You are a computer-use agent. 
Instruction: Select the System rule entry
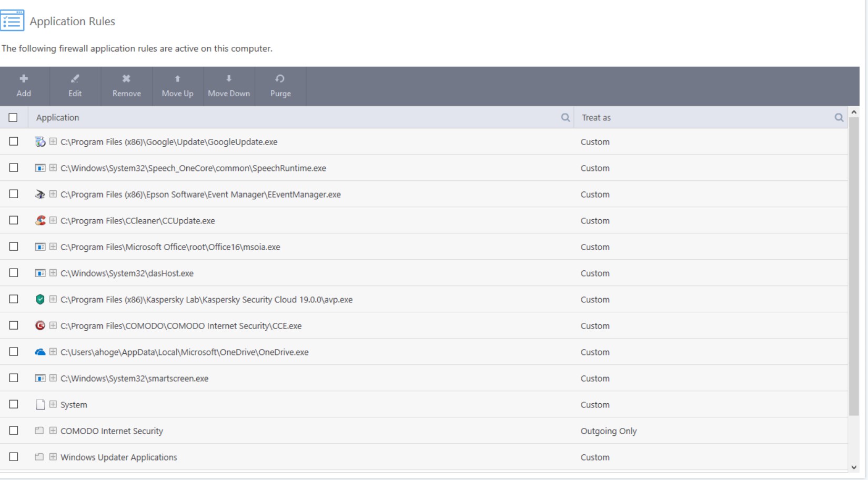pyautogui.click(x=74, y=405)
